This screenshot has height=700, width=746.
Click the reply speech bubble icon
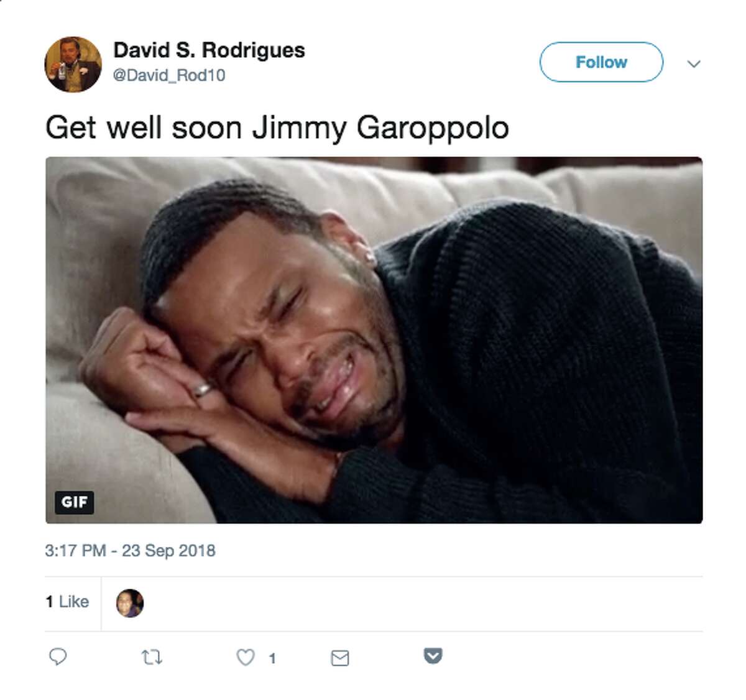coord(58,656)
